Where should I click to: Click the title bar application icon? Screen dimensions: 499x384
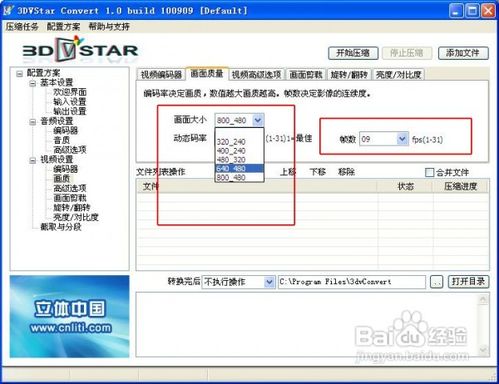click(8, 10)
